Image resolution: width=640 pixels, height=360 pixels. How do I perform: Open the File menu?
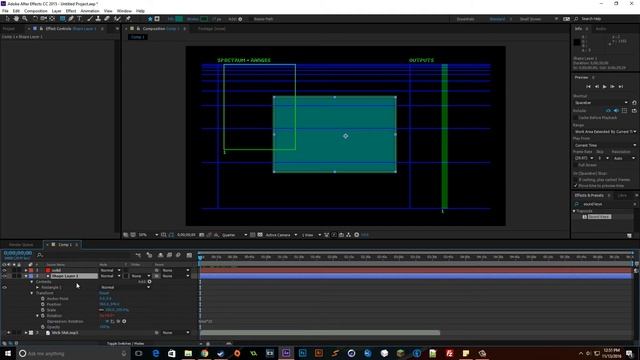click(5, 11)
